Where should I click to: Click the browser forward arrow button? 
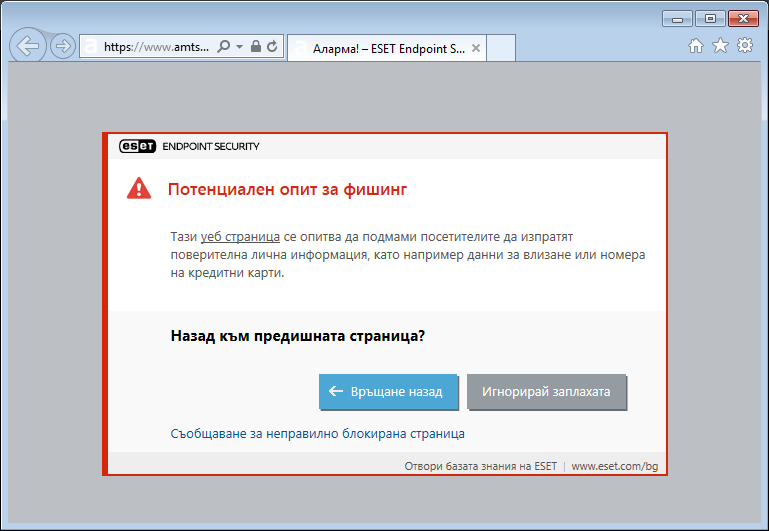click(x=63, y=47)
